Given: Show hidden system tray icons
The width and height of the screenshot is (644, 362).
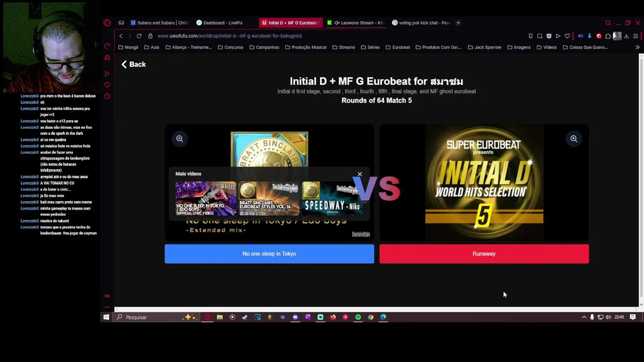Looking at the screenshot, I should pyautogui.click(x=584, y=317).
